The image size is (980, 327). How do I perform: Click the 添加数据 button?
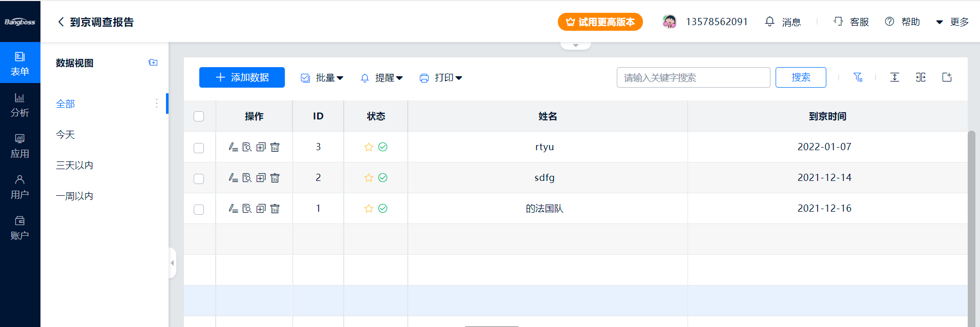242,77
